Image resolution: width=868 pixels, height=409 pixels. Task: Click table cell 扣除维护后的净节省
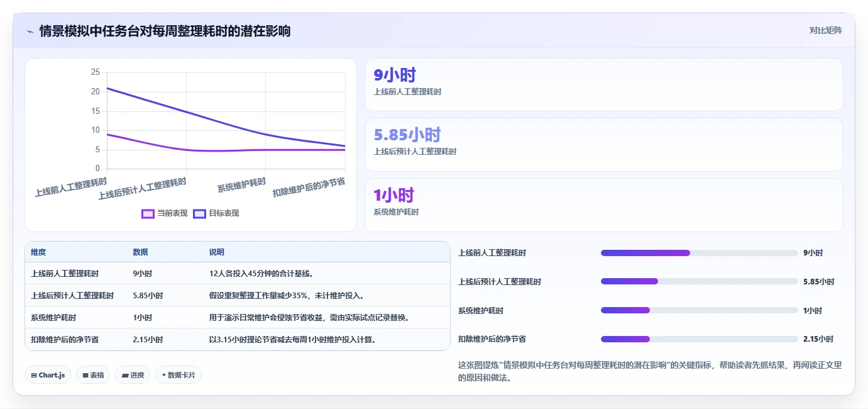pos(65,340)
